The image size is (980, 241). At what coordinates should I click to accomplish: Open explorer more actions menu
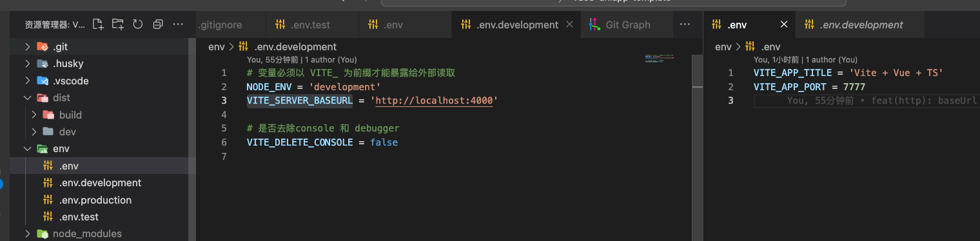tap(179, 24)
